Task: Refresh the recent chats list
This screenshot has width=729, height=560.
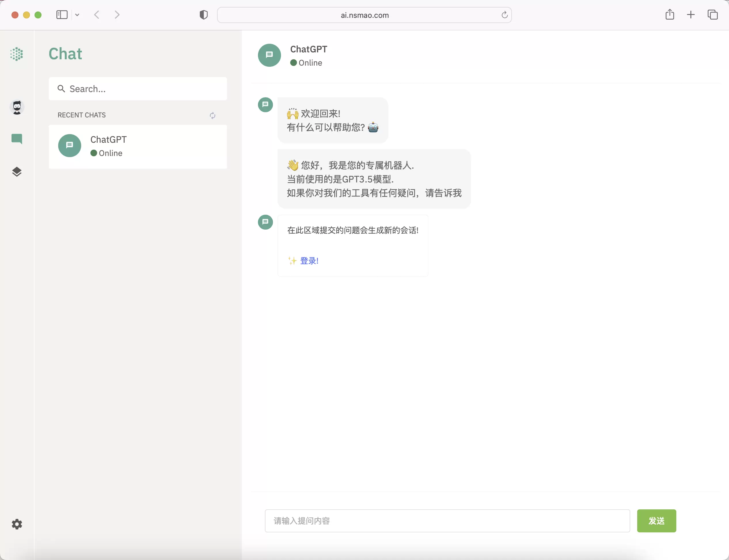Action: click(x=212, y=115)
